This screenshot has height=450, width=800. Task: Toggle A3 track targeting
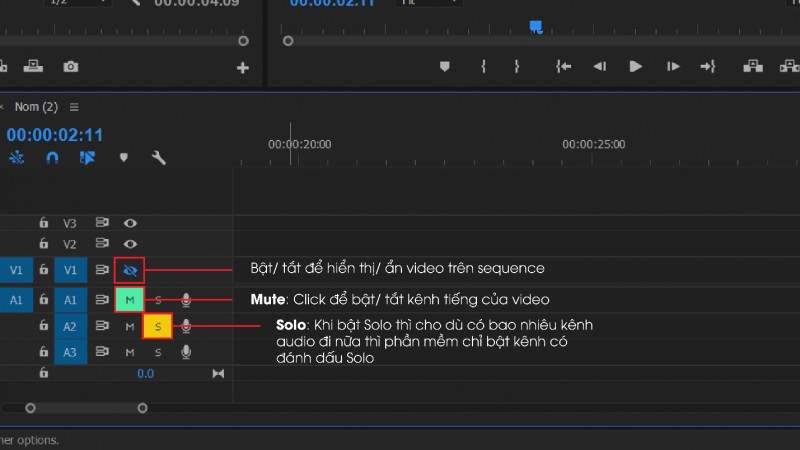(x=70, y=352)
